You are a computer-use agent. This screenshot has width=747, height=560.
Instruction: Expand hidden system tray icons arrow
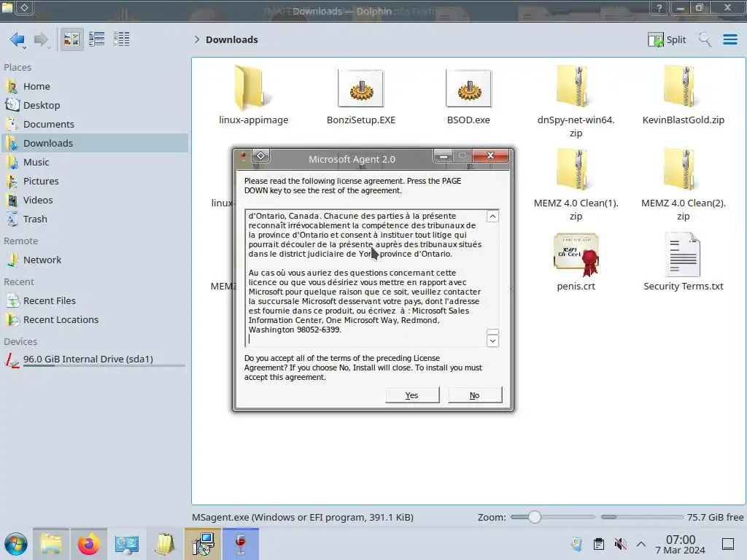[x=641, y=544]
